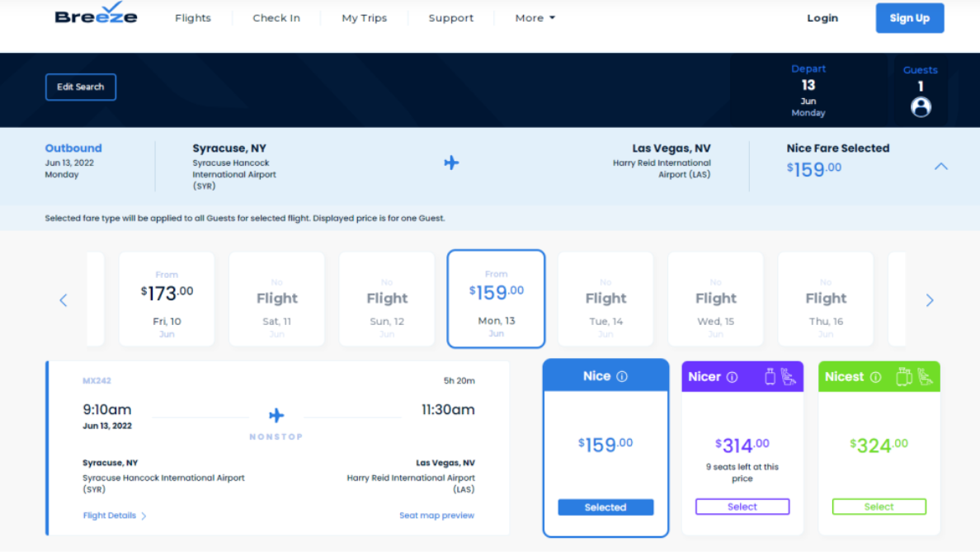
Task: Open the Support page
Action: coord(450,18)
